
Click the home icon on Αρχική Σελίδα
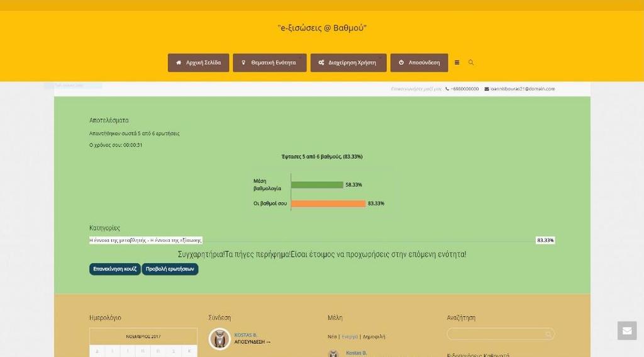click(x=179, y=62)
